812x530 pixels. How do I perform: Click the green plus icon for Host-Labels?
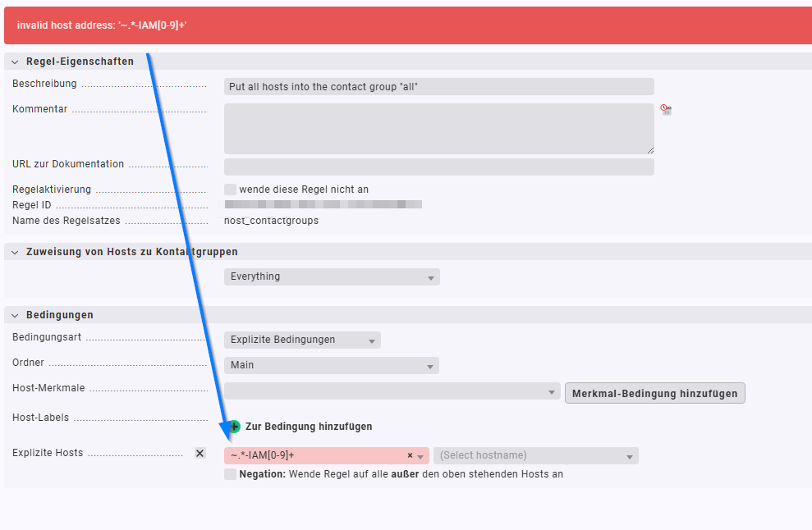[234, 427]
